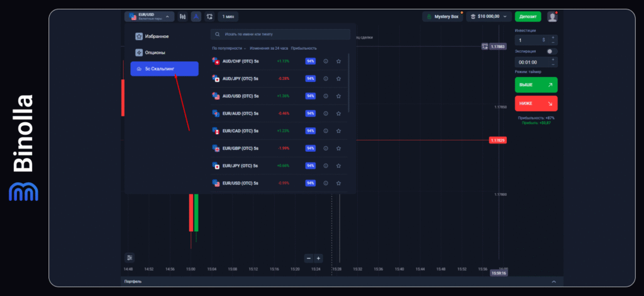Toggle the Экспирация switch
Viewport: 644px width, 296px height.
551,52
